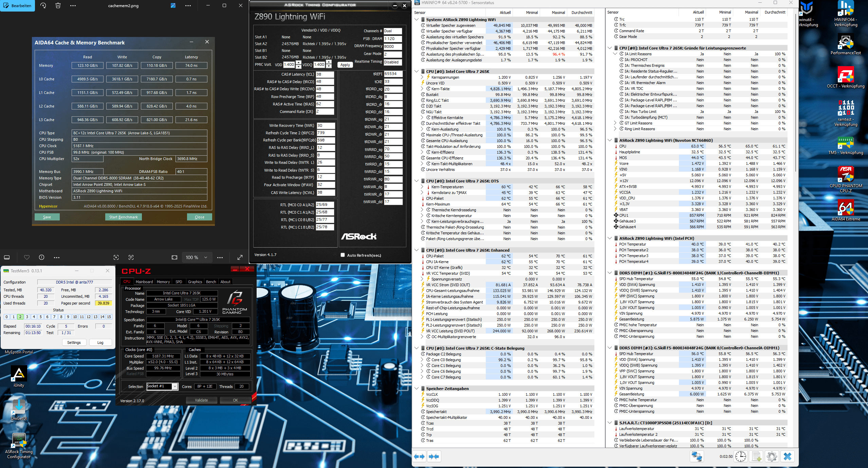Increase VDD voltage with stepper up arrow

click(x=298, y=62)
